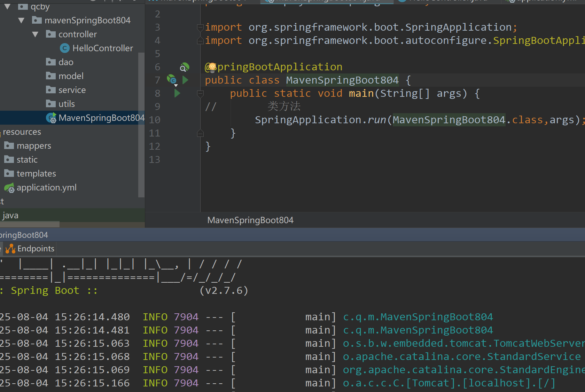This screenshot has height=392, width=585.
Task: Select the templates folder
Action: click(x=36, y=173)
